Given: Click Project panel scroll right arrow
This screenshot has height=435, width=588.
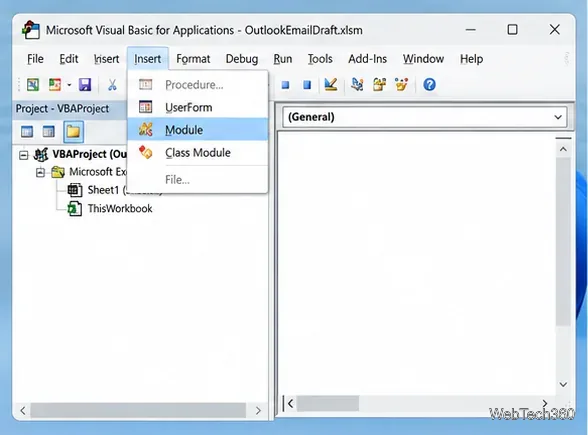Looking at the screenshot, I should (258, 410).
